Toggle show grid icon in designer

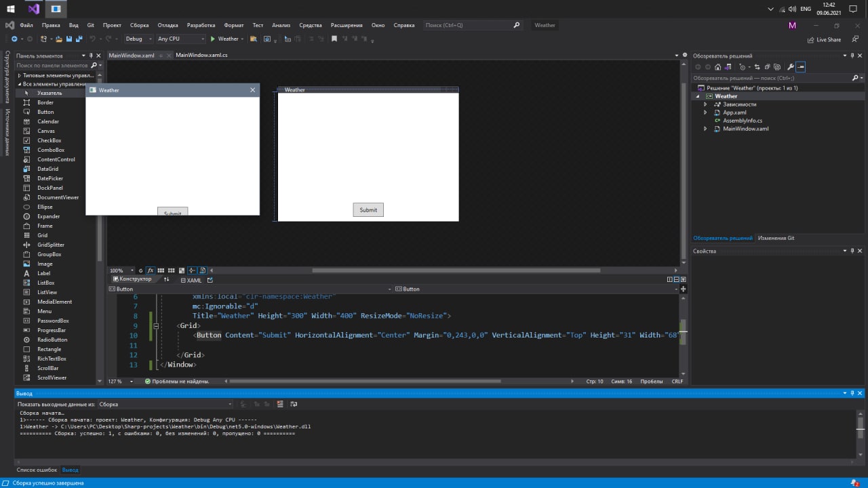(161, 270)
